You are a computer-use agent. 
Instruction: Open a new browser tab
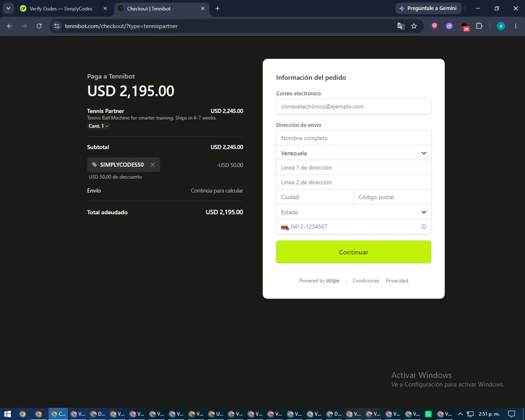(x=217, y=8)
